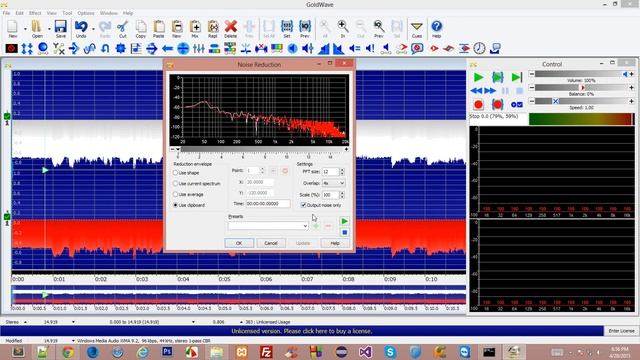Click the Balance slider in Control window
640x360 pixels.
(582, 87)
